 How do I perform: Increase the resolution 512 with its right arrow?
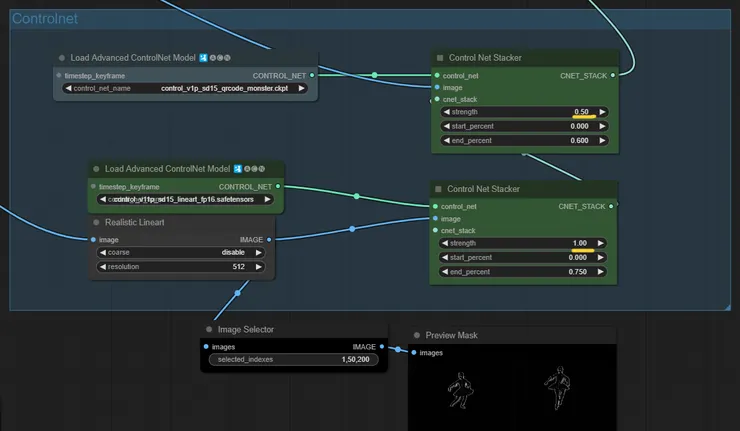pos(259,267)
